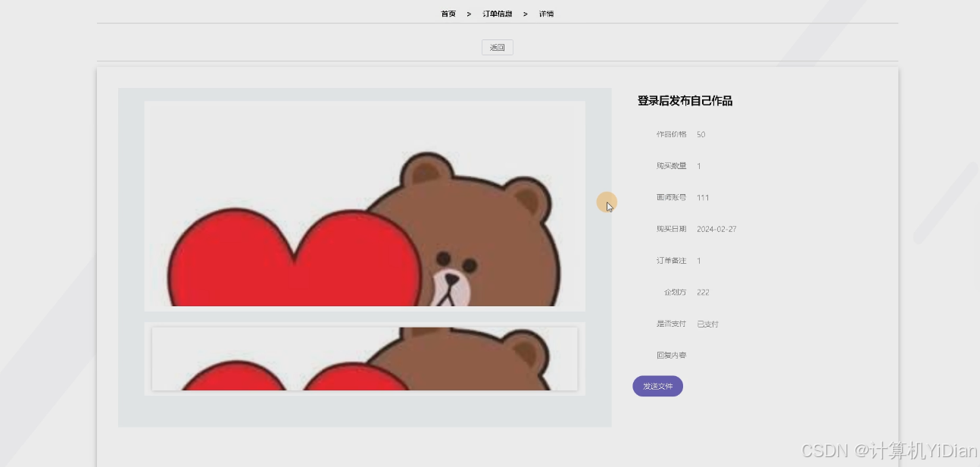Select the 详情 breadcrumb item
This screenshot has width=980, height=467.
(x=546, y=14)
